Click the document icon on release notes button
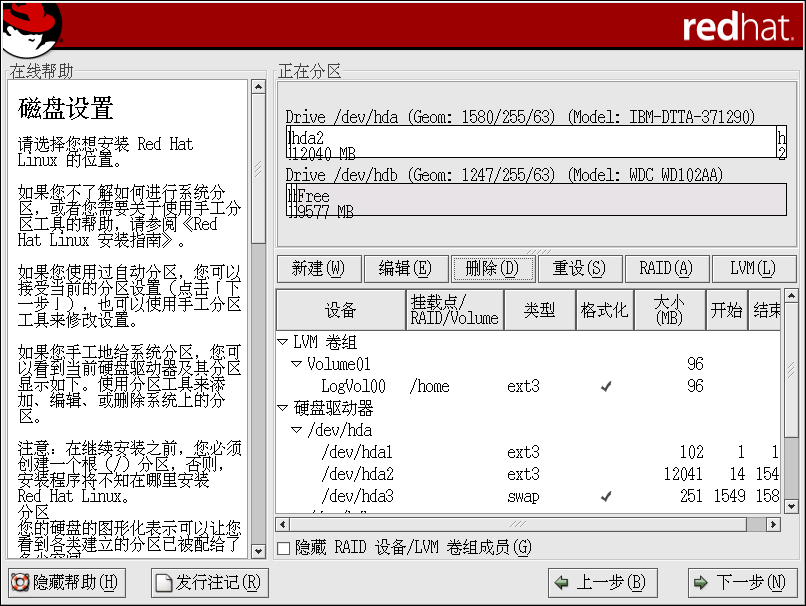Screen dimensions: 806x606 (x=164, y=583)
